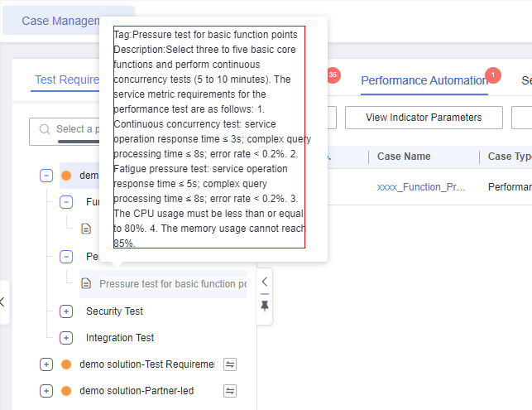Click orange status dot of demo solution-Partner-led

[x=66, y=391]
